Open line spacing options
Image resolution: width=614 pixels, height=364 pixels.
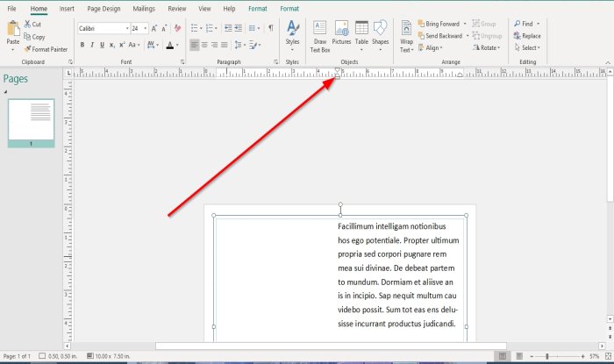click(240, 45)
